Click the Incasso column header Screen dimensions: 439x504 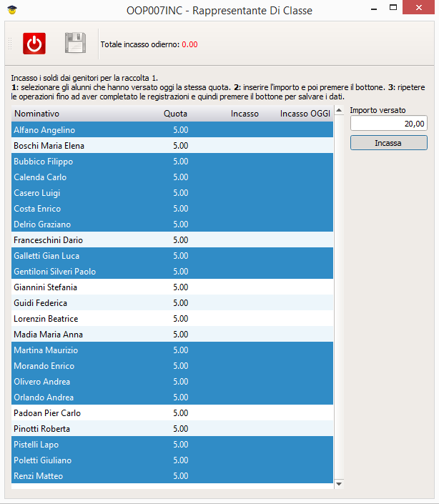pyautogui.click(x=245, y=114)
